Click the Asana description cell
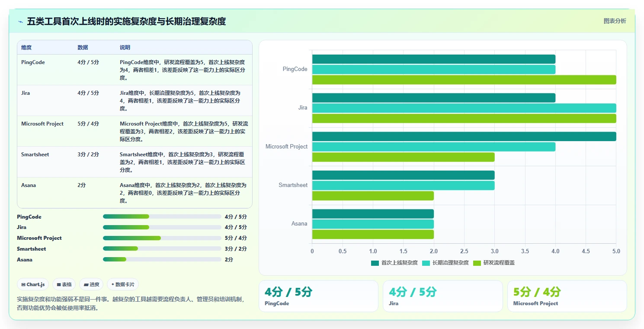This screenshot has width=644, height=329. coord(184,193)
